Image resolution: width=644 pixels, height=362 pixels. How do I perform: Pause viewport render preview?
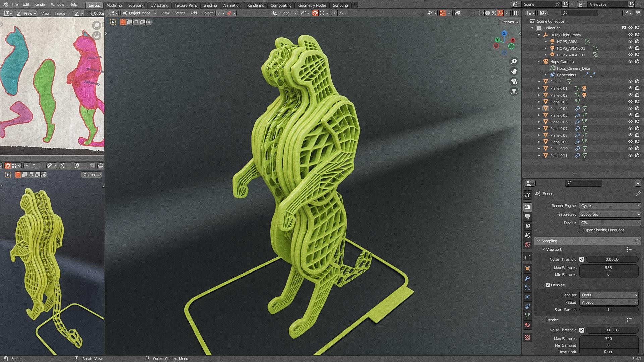click(x=516, y=13)
